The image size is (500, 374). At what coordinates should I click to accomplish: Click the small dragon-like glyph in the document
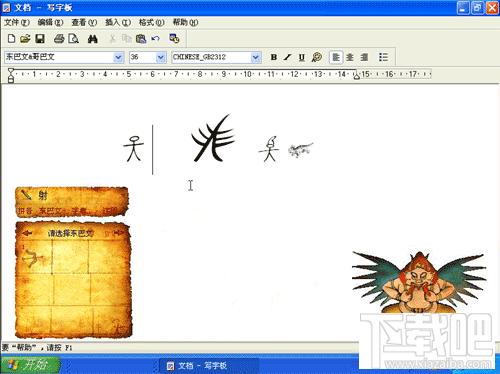point(300,149)
